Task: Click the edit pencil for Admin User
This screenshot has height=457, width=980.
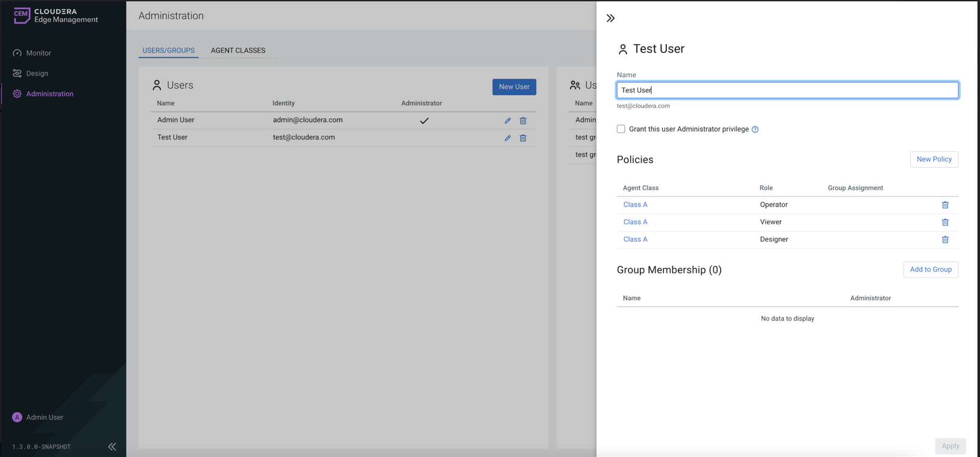Action: coord(507,121)
